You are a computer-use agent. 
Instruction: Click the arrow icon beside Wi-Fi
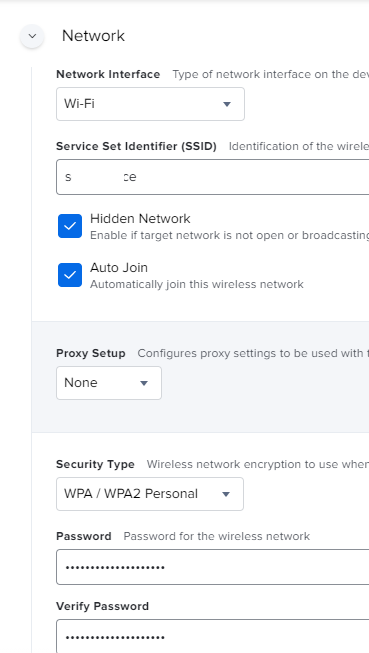[x=227, y=104]
